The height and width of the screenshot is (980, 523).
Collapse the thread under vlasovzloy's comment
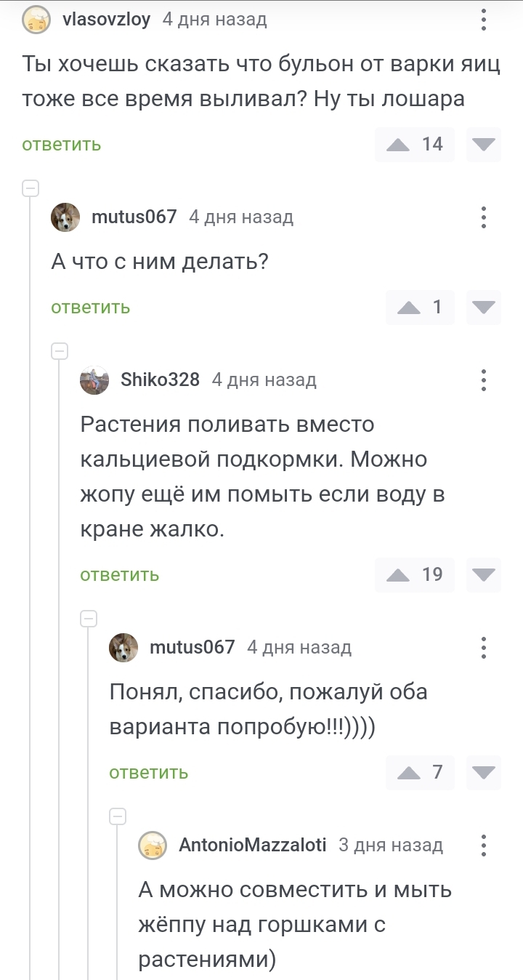point(31,189)
